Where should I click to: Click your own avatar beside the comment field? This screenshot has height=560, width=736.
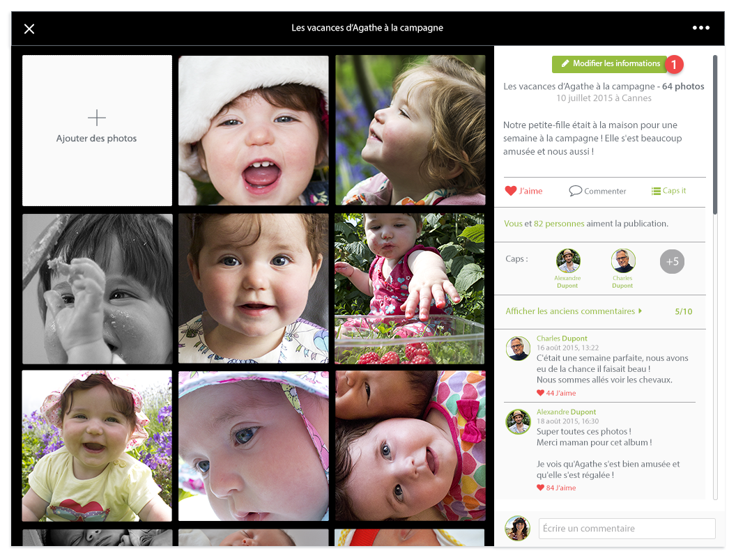pos(517,528)
